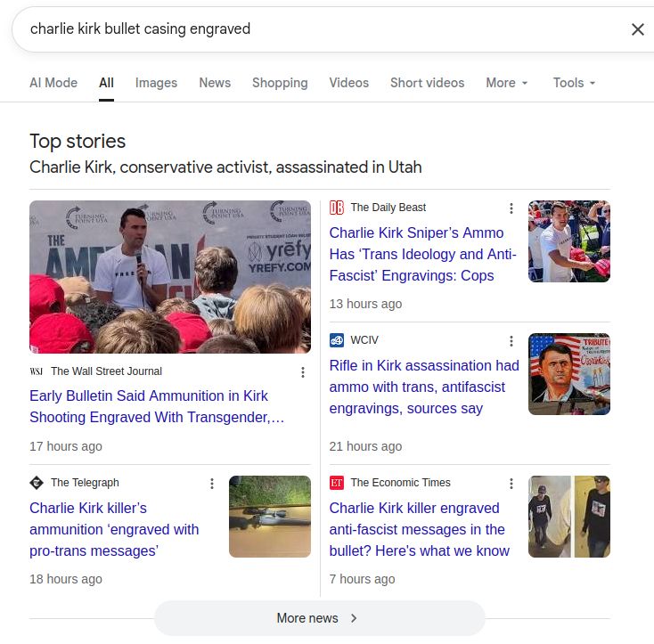Open options menu for Economic Times story

511,483
